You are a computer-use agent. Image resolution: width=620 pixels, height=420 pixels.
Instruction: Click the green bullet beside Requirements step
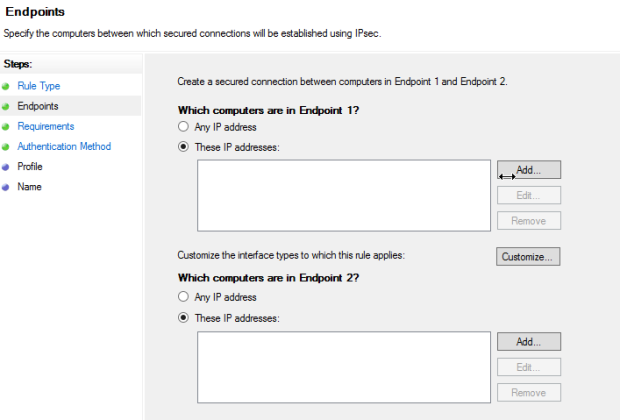(6, 127)
